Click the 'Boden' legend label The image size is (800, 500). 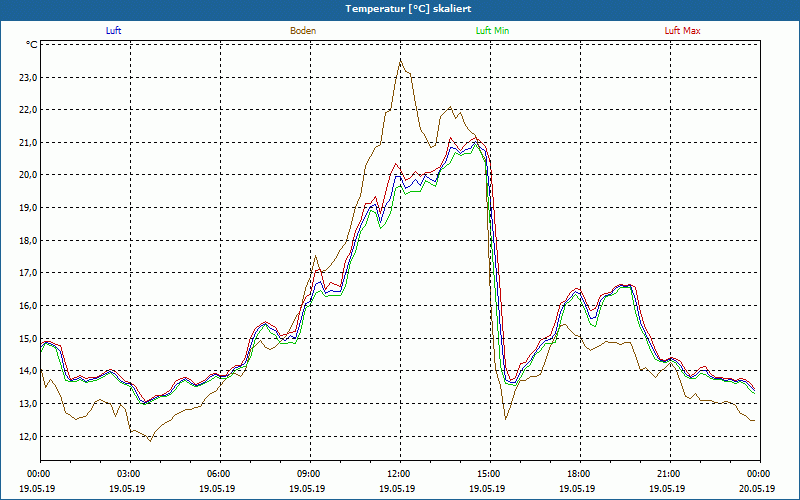303,31
